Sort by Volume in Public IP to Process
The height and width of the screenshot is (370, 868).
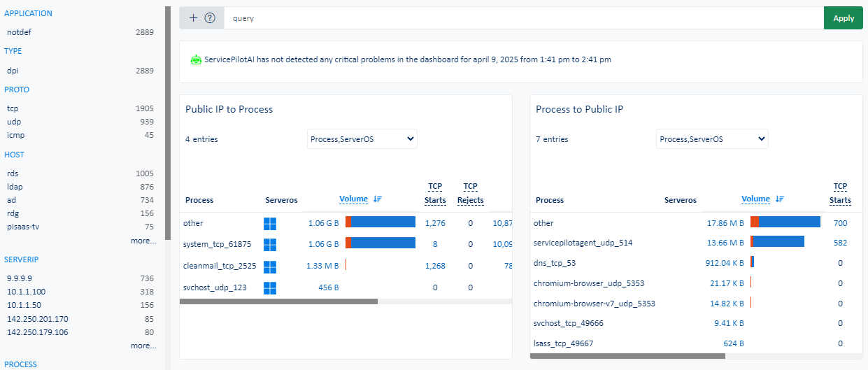(x=354, y=199)
